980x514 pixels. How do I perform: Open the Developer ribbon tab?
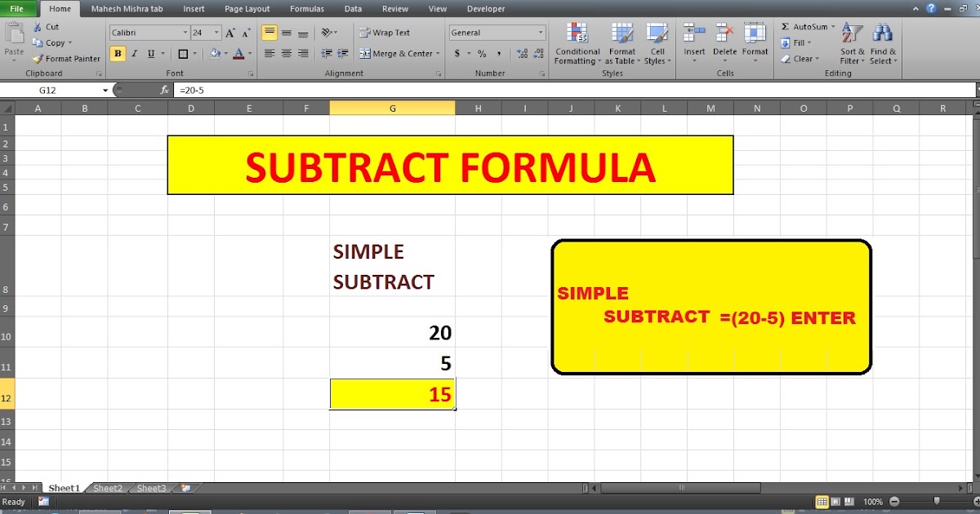[485, 9]
